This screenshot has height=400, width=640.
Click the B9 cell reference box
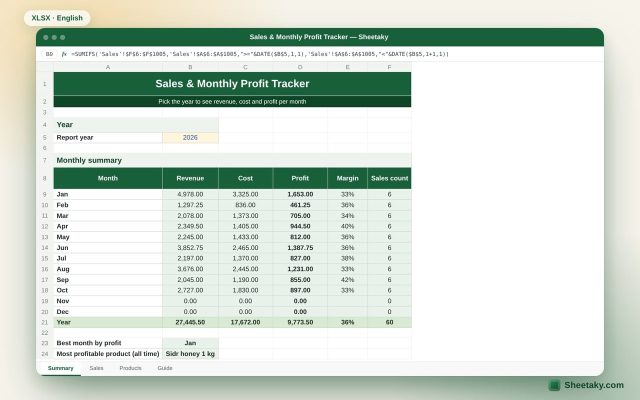[x=49, y=54]
